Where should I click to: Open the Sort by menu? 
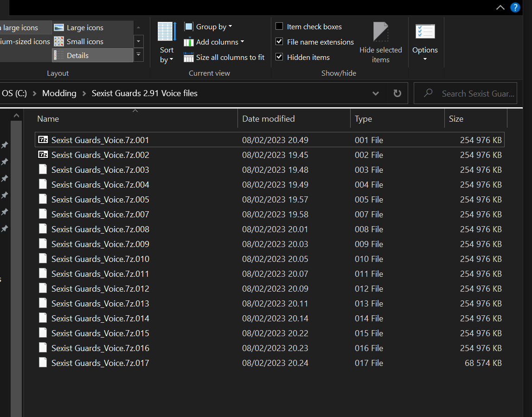tap(167, 43)
